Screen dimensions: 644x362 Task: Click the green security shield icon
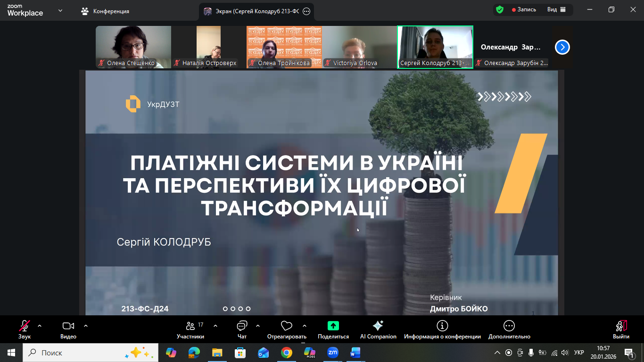click(500, 10)
